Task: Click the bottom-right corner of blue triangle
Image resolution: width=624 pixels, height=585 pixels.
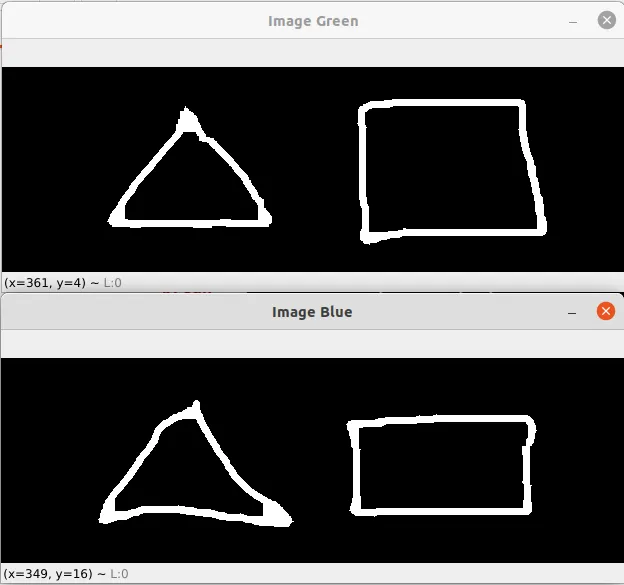Action: click(x=279, y=515)
